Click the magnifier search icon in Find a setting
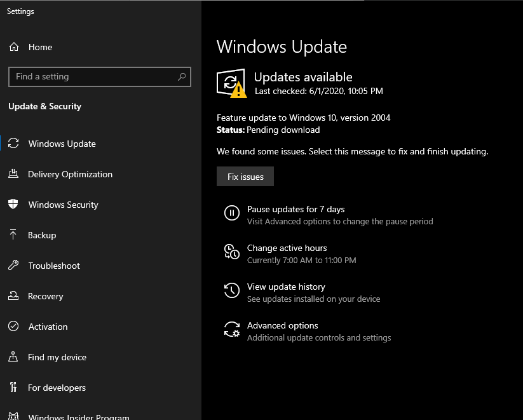Image resolution: width=523 pixels, height=420 pixels. tap(182, 77)
